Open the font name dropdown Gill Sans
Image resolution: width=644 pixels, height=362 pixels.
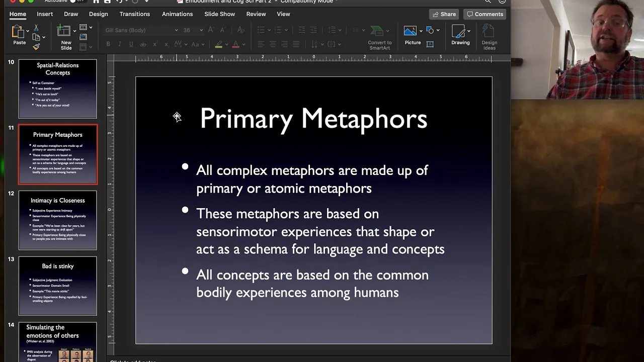coord(176,30)
